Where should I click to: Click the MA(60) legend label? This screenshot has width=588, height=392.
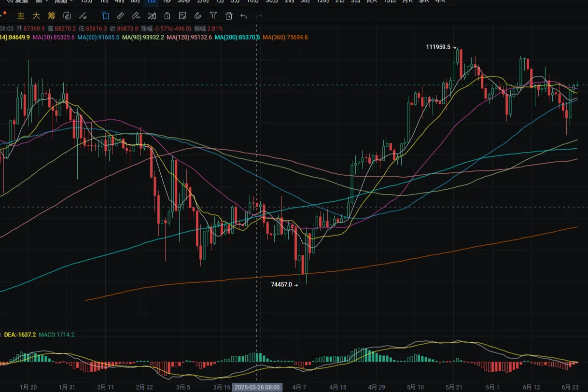click(98, 37)
